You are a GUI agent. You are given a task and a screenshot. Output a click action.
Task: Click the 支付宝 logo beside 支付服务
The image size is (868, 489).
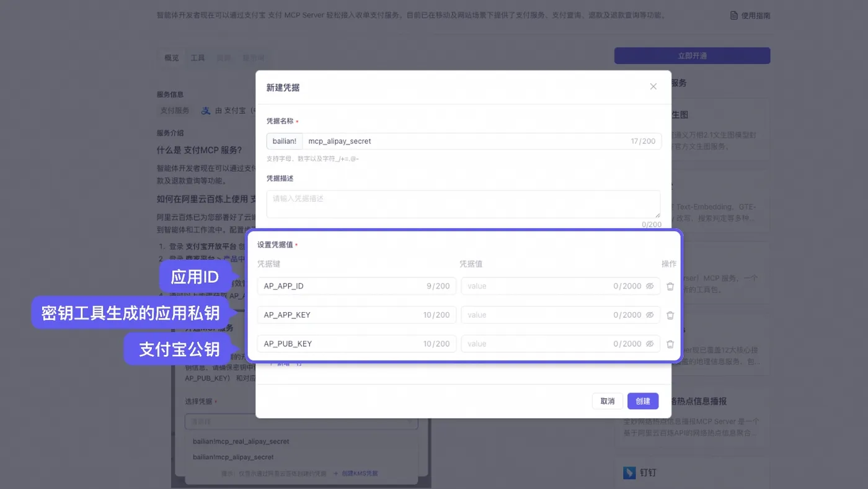(206, 110)
